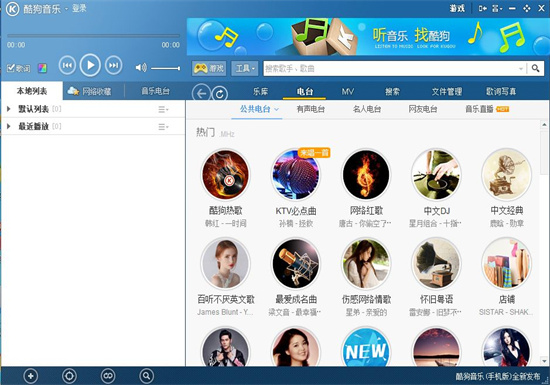
Task: Open 音乐直播 HOT sub-tab
Action: point(487,109)
